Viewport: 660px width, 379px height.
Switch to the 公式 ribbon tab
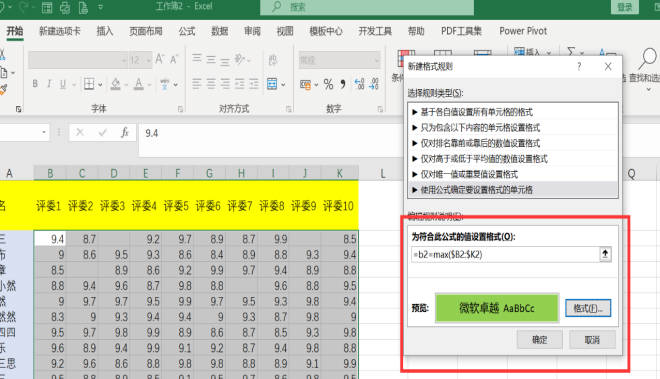coord(186,31)
